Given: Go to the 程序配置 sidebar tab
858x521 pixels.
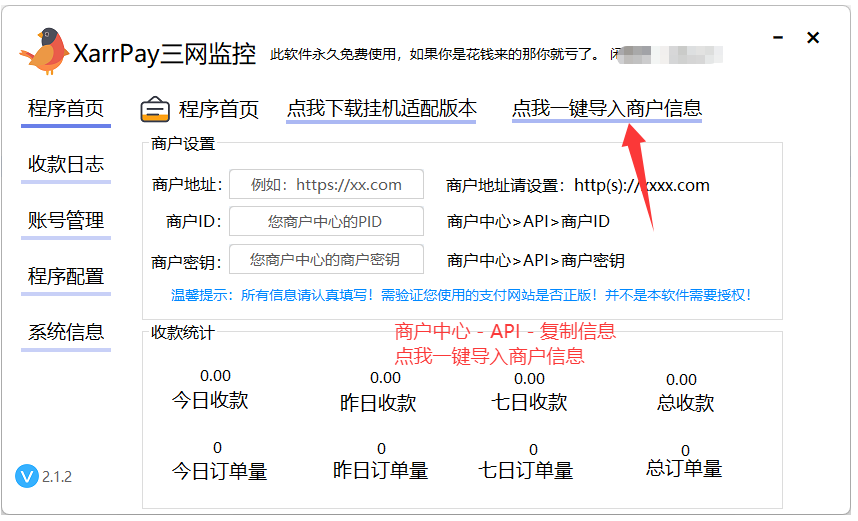Looking at the screenshot, I should (x=66, y=277).
